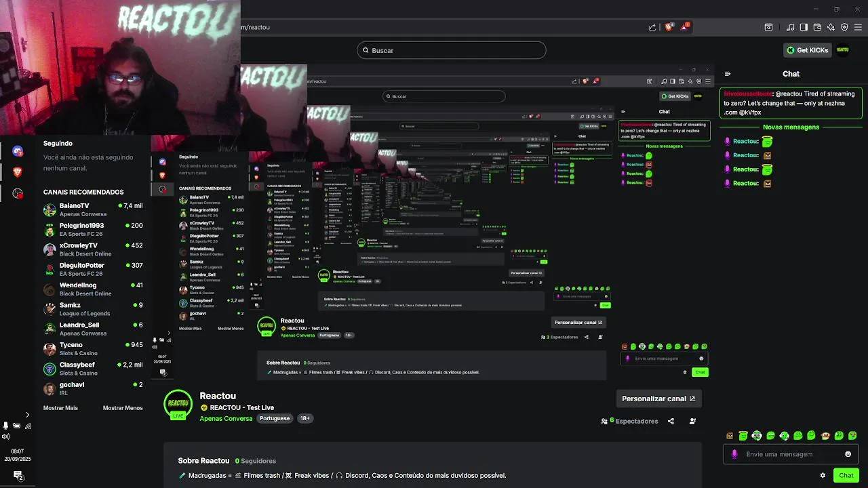This screenshot has height=488, width=868.
Task: Click the window-with-magnifier toolbar icon
Action: coord(768,27)
